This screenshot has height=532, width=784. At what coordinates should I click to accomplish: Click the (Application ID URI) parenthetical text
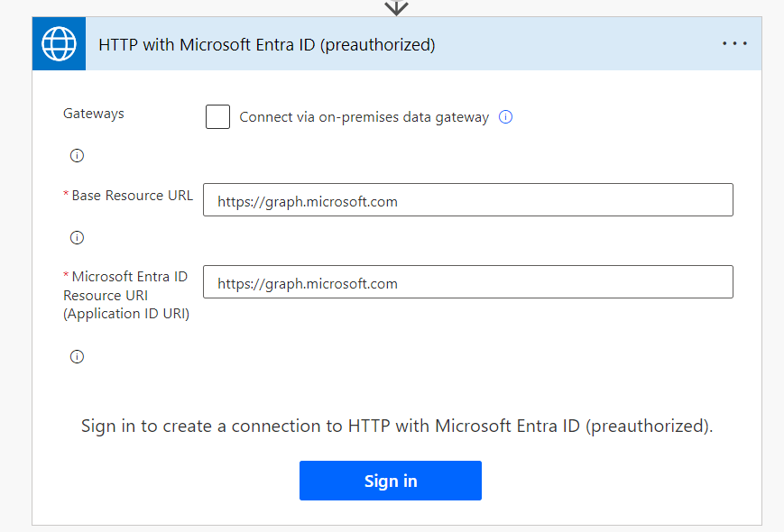126,314
